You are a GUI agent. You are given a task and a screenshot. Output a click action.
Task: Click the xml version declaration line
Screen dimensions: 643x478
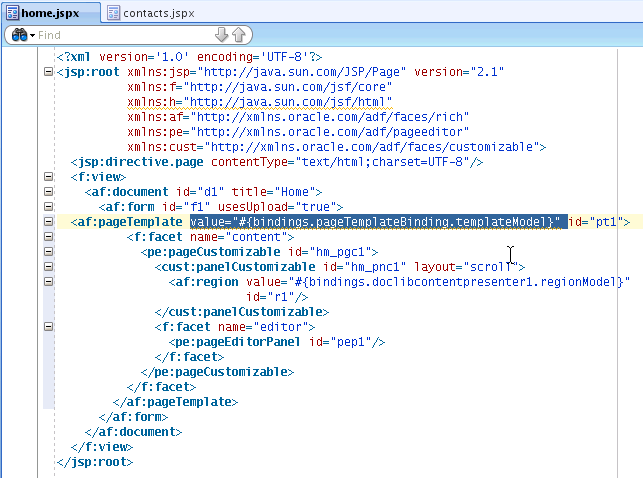click(189, 57)
